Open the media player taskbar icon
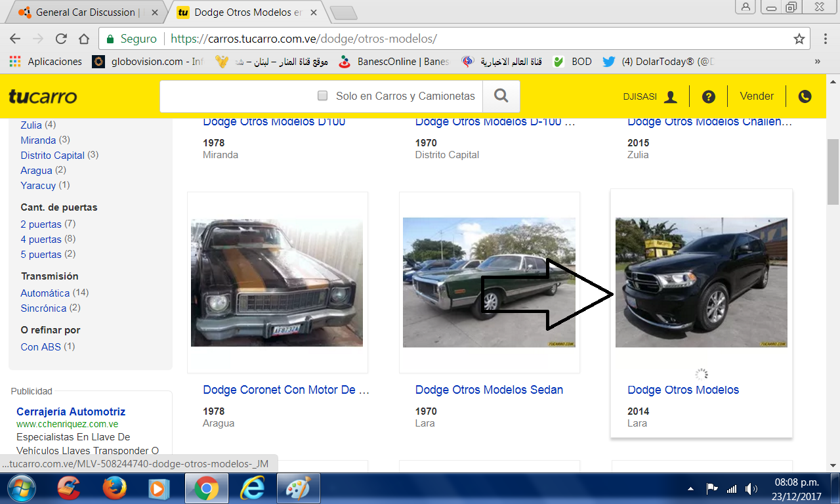840x504 pixels. click(158, 488)
